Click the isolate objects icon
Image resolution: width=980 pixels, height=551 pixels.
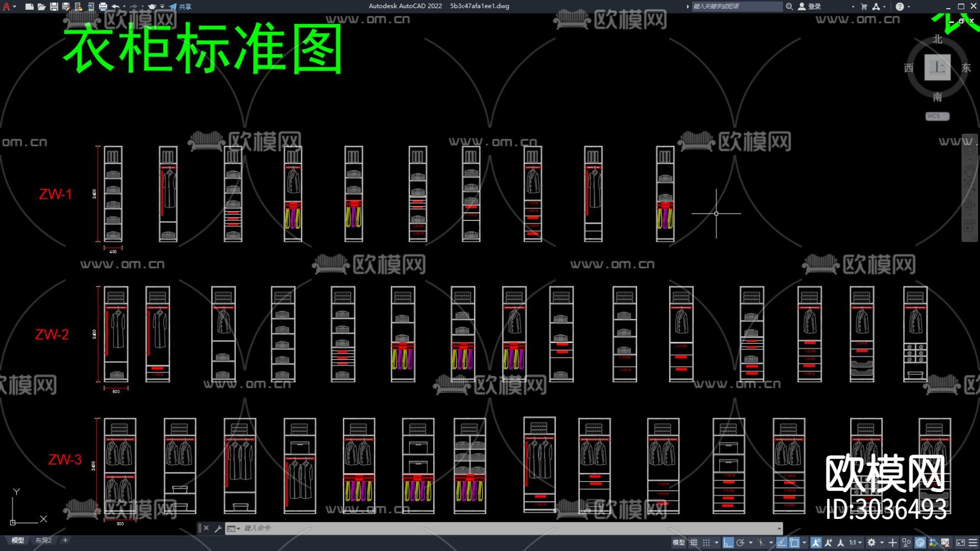point(906,542)
